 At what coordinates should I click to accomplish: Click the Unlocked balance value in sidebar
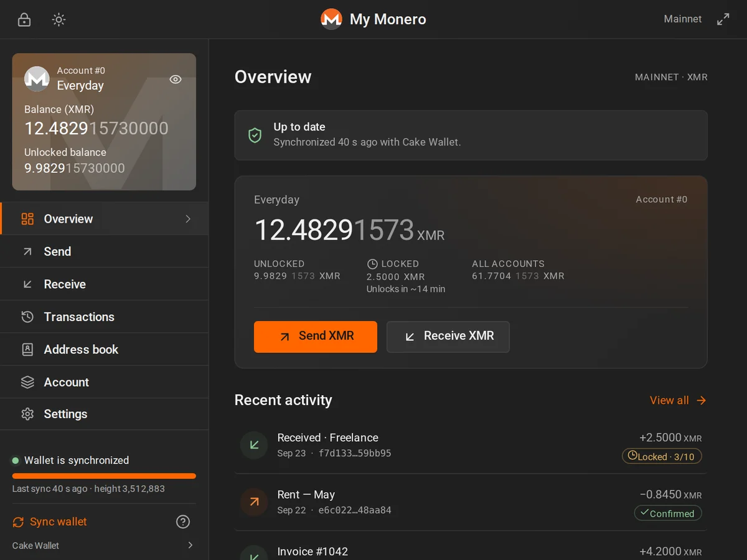click(75, 169)
